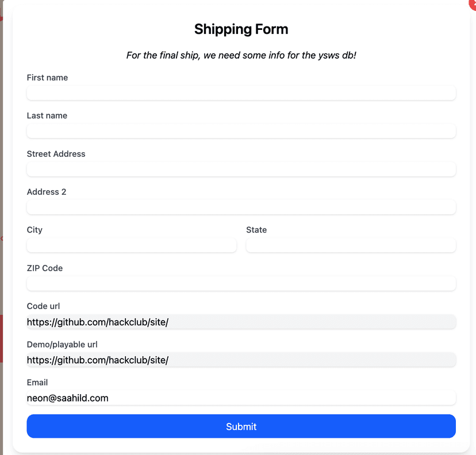Screen dimensions: 476x455
Task: Click the First name input field
Action: coord(241,93)
